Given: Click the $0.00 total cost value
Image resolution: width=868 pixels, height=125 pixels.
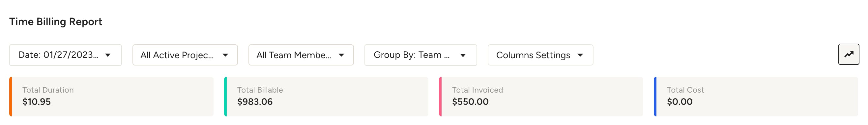Looking at the screenshot, I should coord(679,102).
